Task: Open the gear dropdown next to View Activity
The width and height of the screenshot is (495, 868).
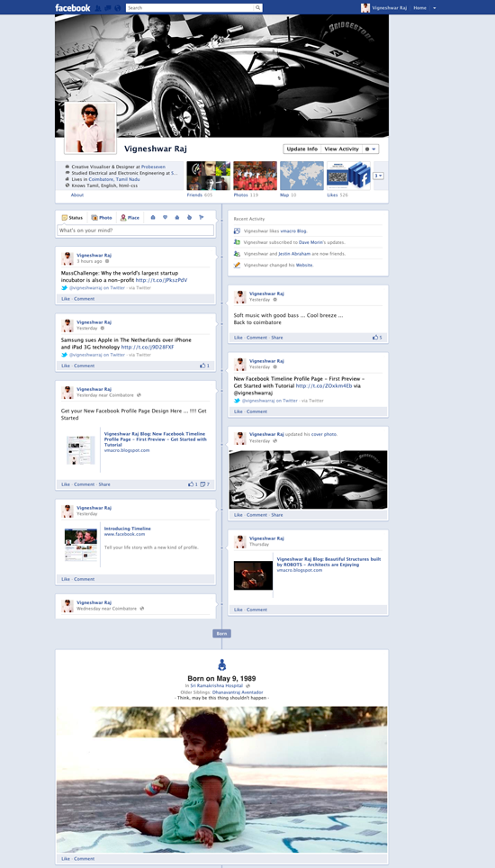Action: 371,149
